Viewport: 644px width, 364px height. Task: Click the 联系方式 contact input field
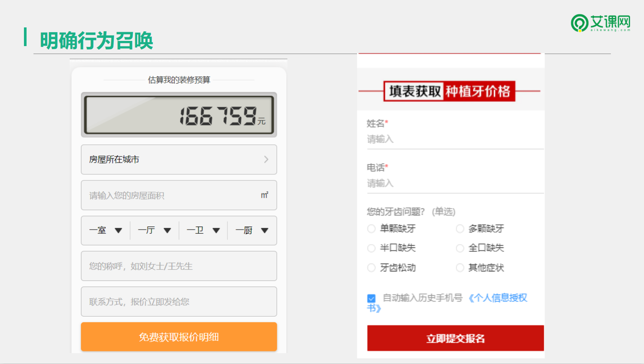tap(179, 302)
